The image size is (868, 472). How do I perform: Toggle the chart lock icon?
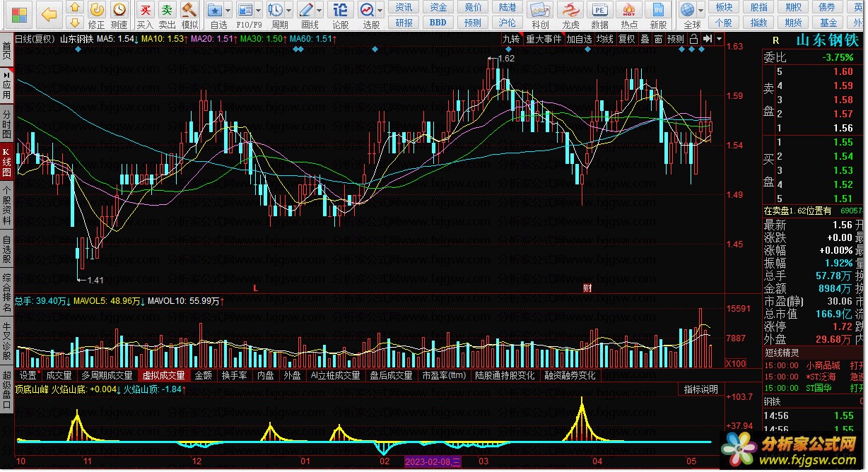[694, 39]
